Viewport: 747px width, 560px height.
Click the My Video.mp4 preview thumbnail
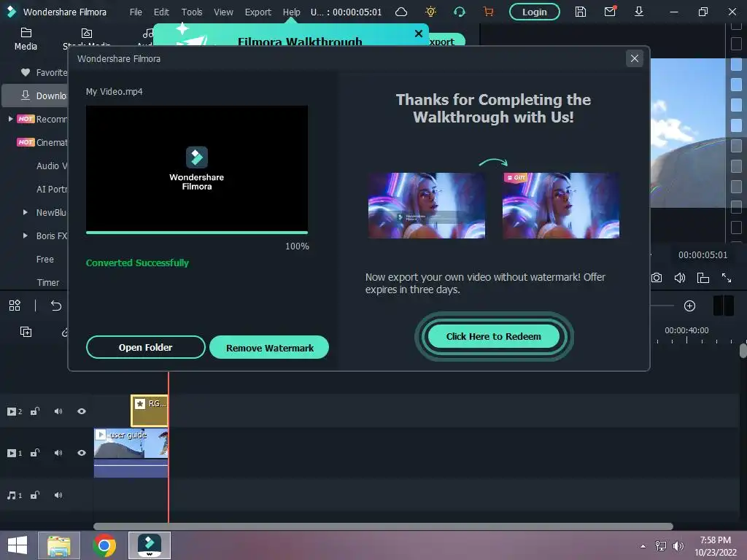[x=197, y=168]
